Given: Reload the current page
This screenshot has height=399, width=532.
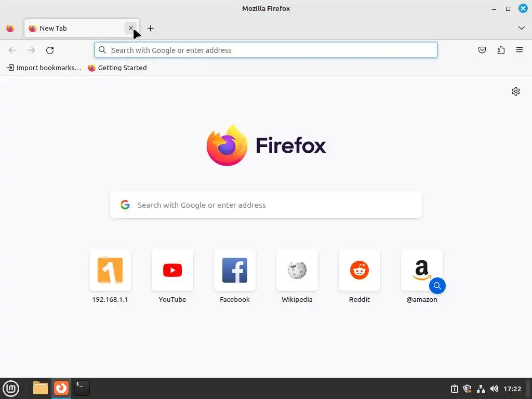Looking at the screenshot, I should point(50,50).
